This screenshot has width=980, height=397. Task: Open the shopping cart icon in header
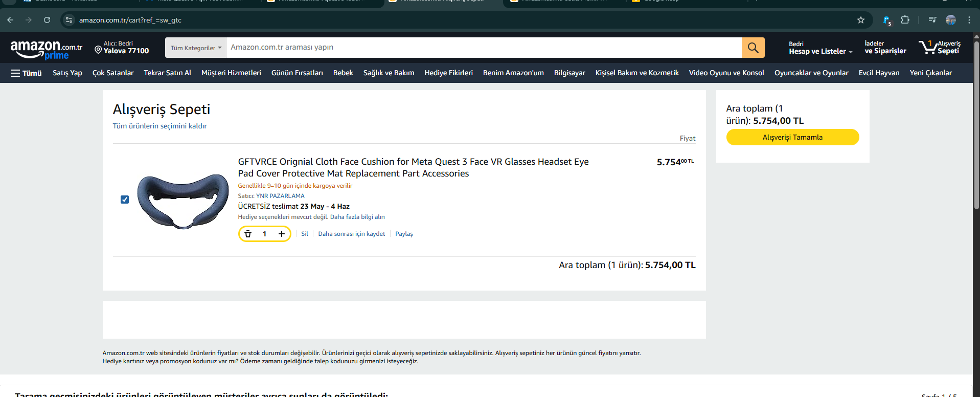(x=940, y=48)
